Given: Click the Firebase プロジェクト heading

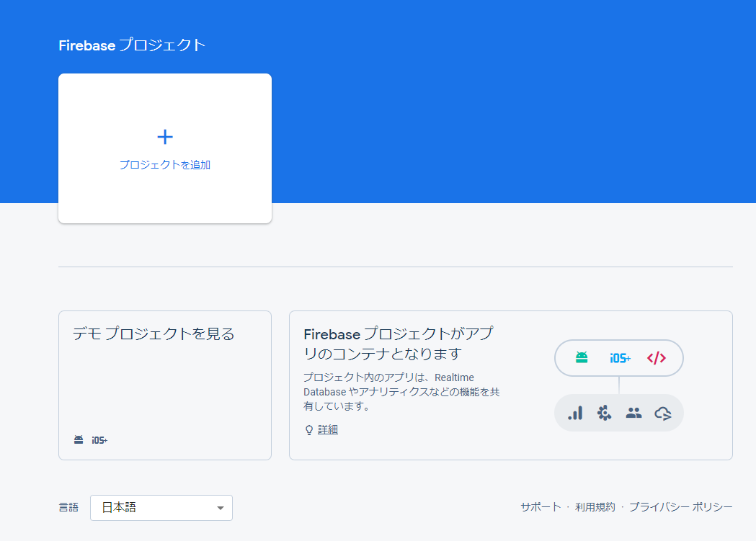Looking at the screenshot, I should point(132,45).
